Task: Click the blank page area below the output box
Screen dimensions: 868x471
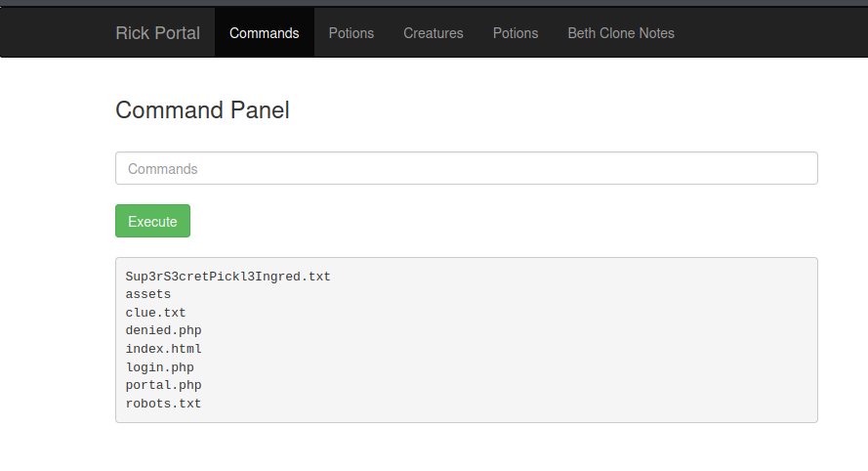Action: tap(466, 448)
